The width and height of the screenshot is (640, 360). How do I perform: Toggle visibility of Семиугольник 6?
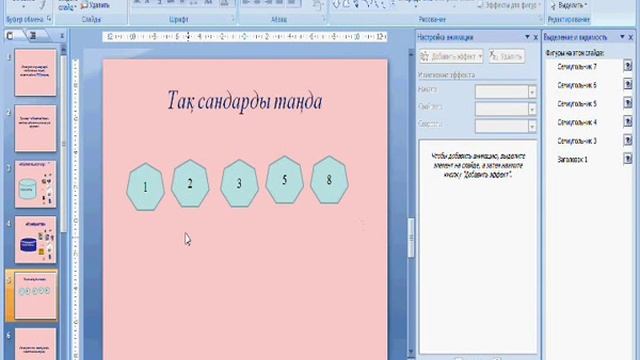[x=628, y=84]
